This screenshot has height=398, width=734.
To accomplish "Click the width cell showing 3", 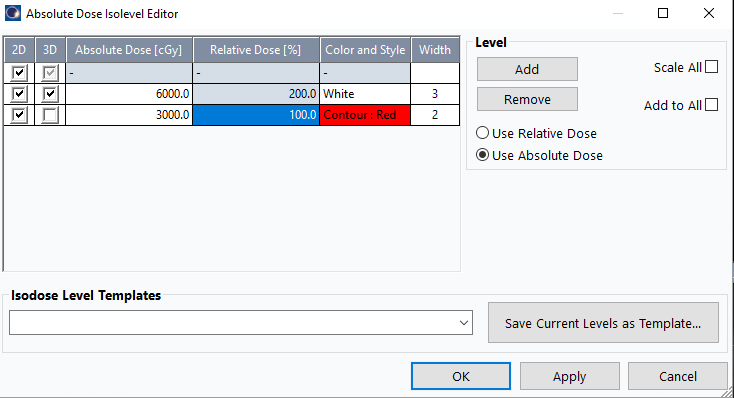I will click(x=435, y=94).
